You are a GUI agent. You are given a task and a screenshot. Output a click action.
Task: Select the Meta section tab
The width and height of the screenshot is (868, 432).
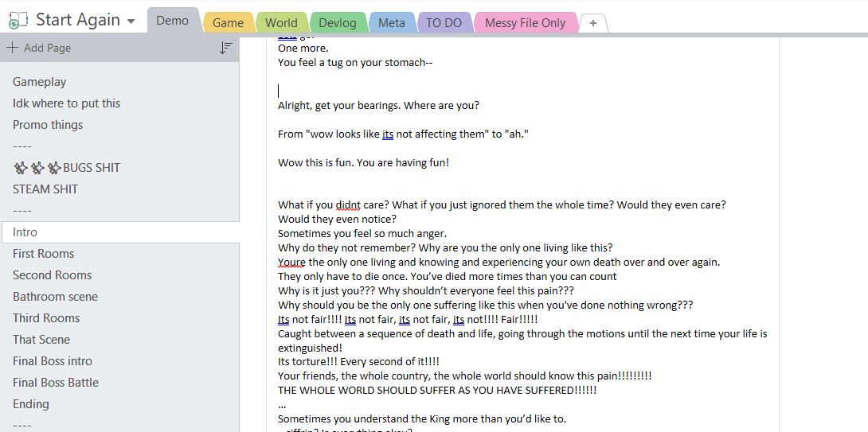tap(391, 23)
